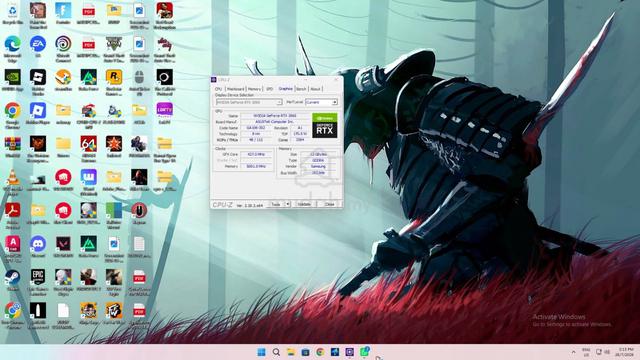
Task: Select the Graphics tab in CPU-Z
Action: (x=285, y=89)
